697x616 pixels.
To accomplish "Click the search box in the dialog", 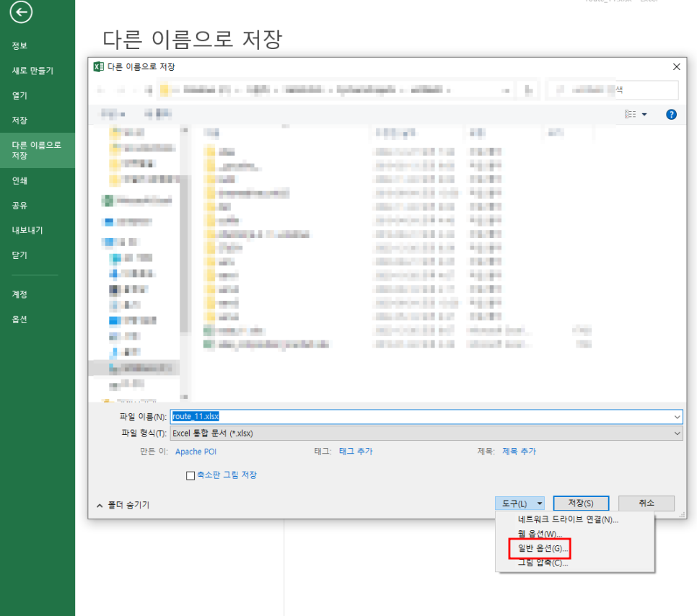I will pos(612,90).
